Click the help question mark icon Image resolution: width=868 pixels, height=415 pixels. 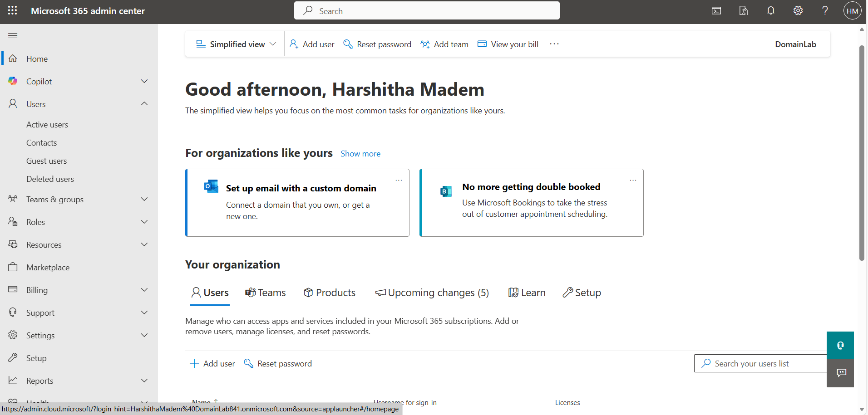(x=825, y=11)
